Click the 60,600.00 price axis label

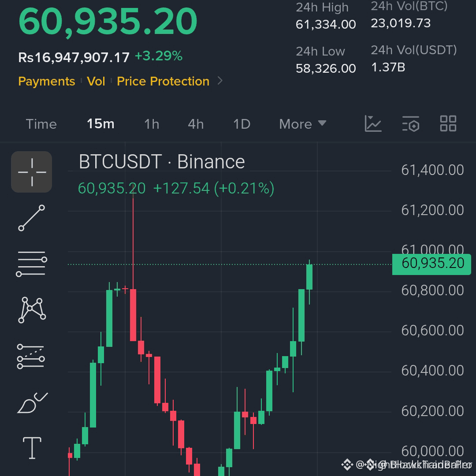pyautogui.click(x=433, y=330)
